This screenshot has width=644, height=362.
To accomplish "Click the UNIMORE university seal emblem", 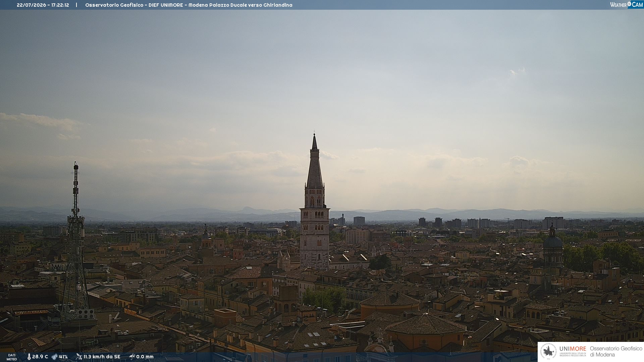I will (548, 351).
